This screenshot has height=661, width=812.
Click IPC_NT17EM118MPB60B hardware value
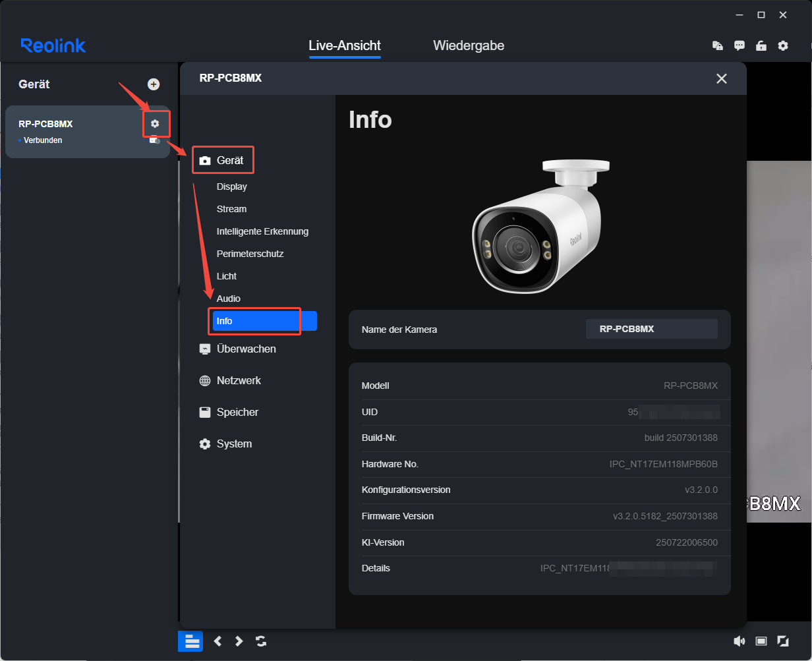click(664, 464)
